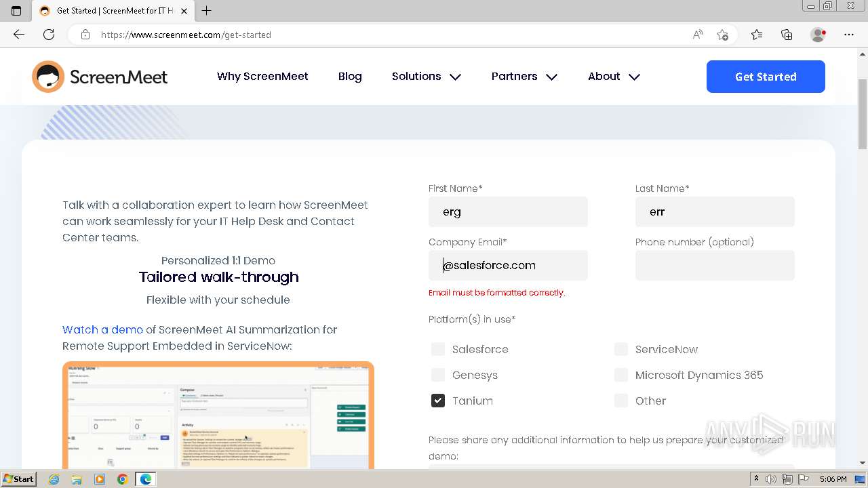Click the browser address bar URL
Screen dimensions: 868x488
tap(186, 35)
